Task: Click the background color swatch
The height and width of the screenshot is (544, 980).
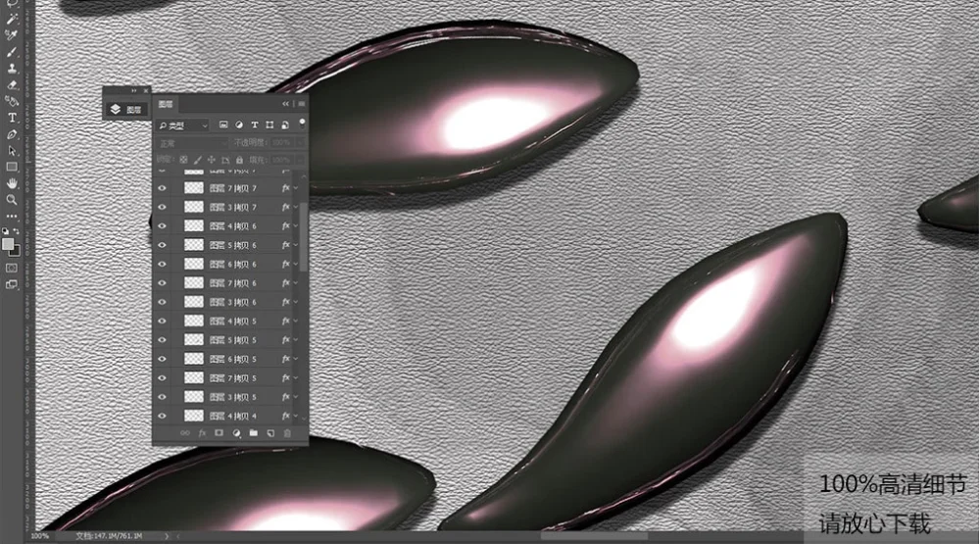Action: [17, 252]
